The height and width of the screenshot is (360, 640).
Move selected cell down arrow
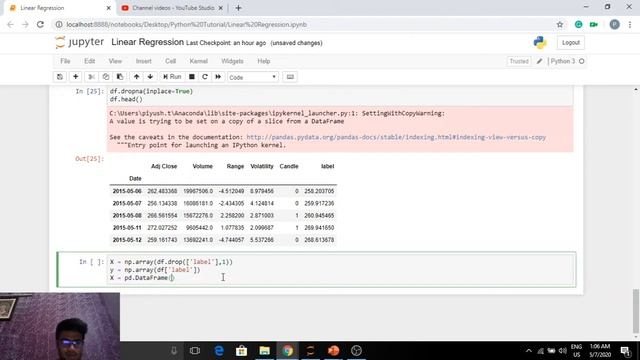pyautogui.click(x=150, y=77)
